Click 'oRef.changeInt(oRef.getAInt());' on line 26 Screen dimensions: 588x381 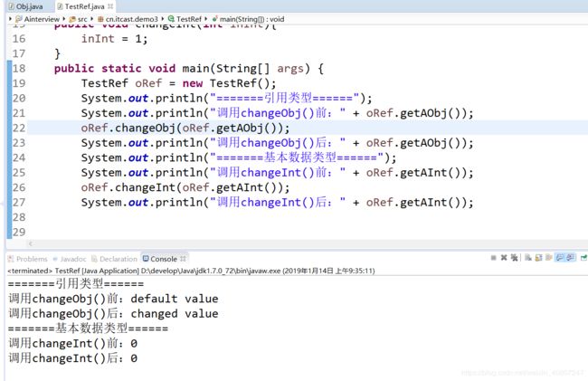[x=185, y=187]
